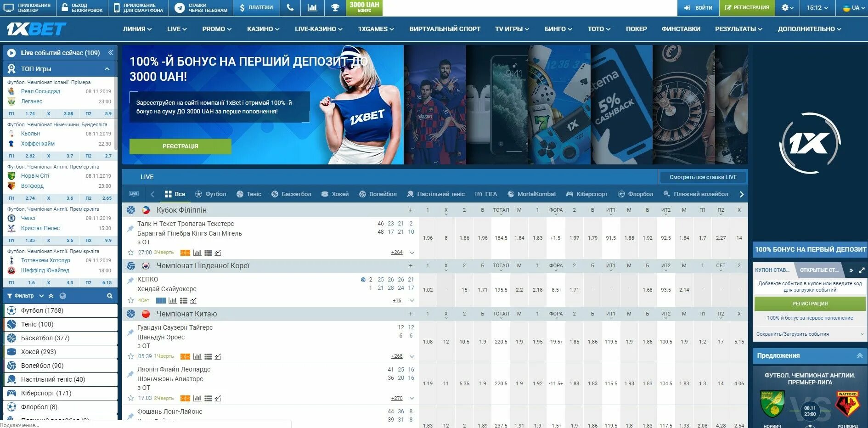Open Настільний теніс (40) in sports list
868x428 pixels.
point(61,379)
